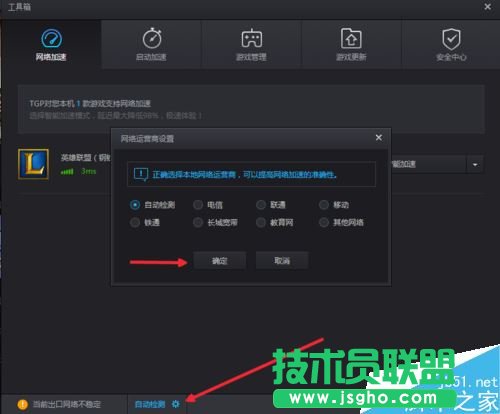The image size is (500, 414).
Task: Click the orange network warning icon
Action: point(23,404)
